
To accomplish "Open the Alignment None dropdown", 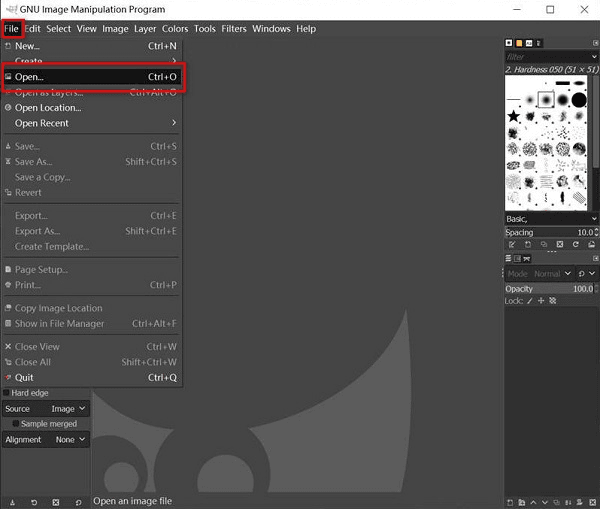I will (x=70, y=439).
